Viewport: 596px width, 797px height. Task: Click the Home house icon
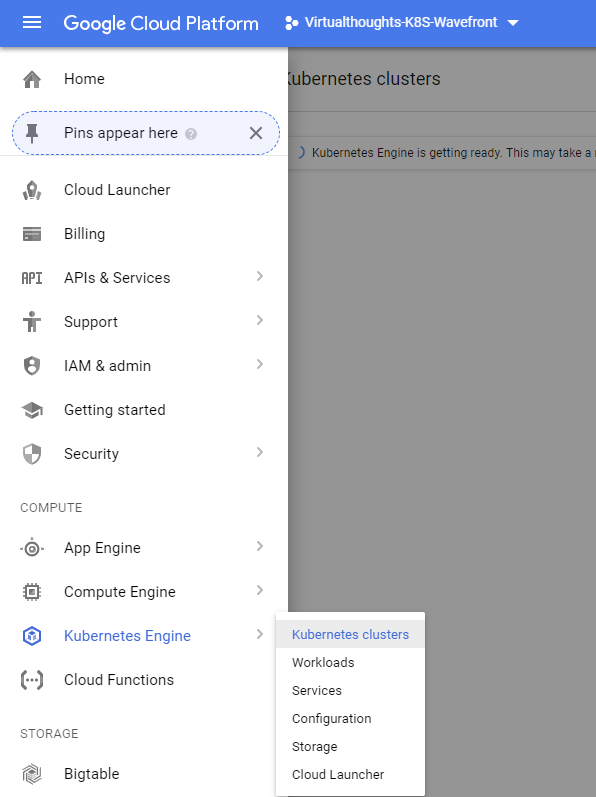click(32, 79)
